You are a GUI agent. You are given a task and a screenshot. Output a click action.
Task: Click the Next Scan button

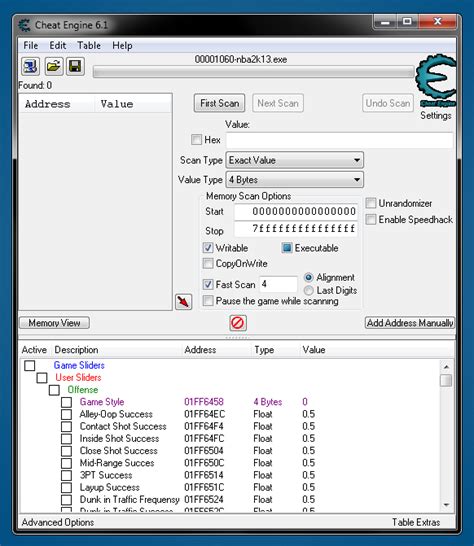click(278, 103)
